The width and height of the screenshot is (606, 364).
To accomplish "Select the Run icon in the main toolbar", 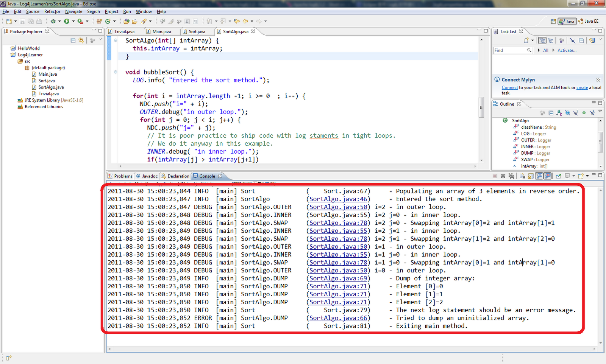I will (67, 21).
